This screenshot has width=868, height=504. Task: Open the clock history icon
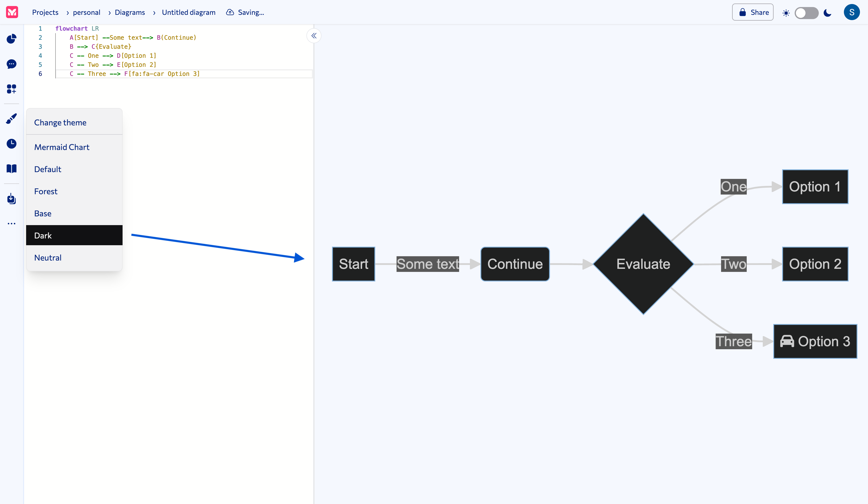pos(11,144)
